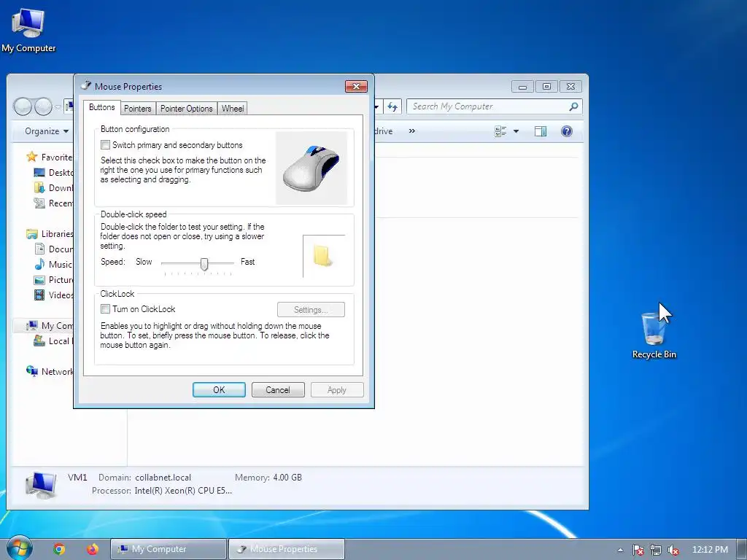
Task: Click domain collabnet.local in details pane
Action: click(x=163, y=478)
